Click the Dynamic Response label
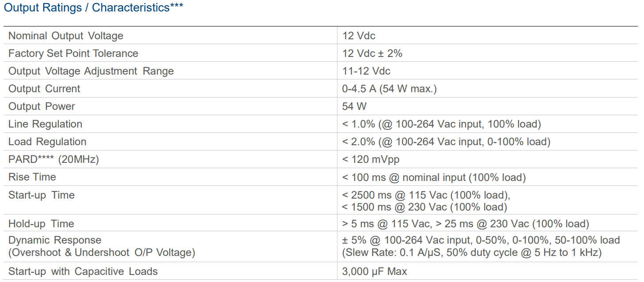This screenshot has height=282, width=644. point(55,240)
